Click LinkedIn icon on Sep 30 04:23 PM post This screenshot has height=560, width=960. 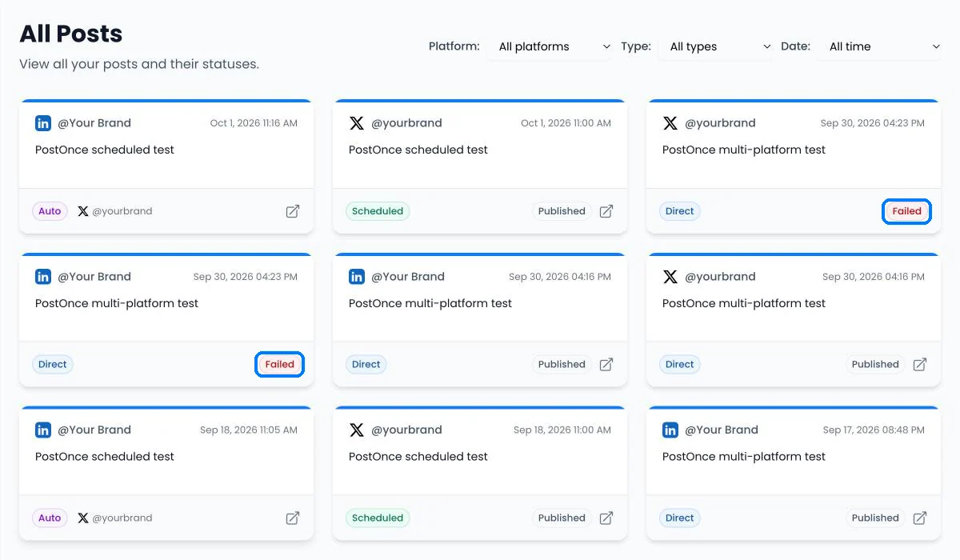43,277
